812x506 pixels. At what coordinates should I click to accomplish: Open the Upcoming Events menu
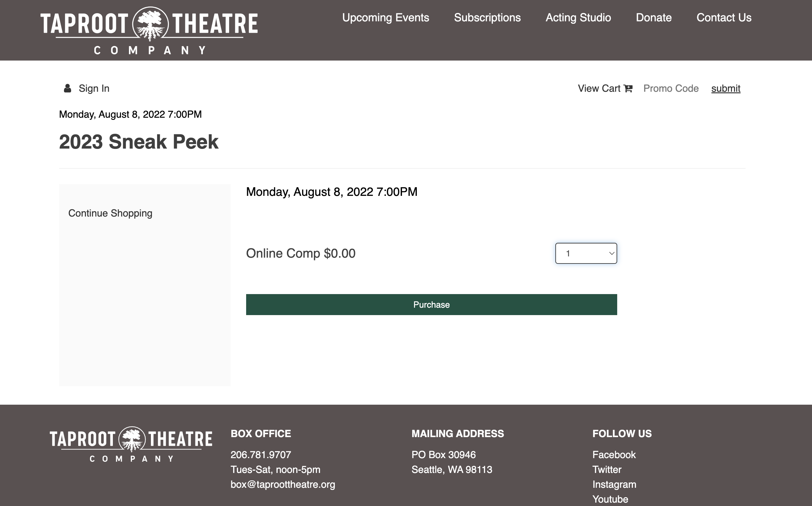[386, 17]
